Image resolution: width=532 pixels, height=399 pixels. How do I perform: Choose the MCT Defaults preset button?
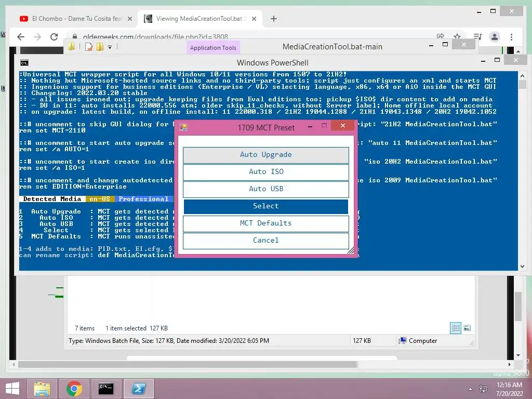click(265, 223)
